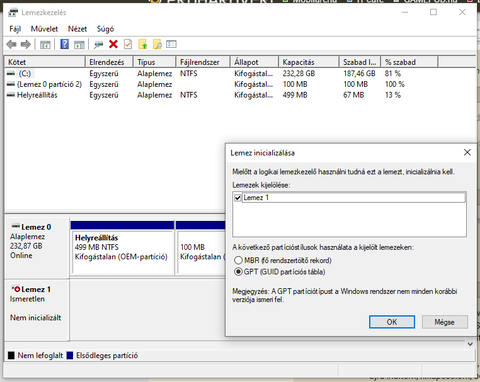Sort by the Típus column header

[x=155, y=62]
